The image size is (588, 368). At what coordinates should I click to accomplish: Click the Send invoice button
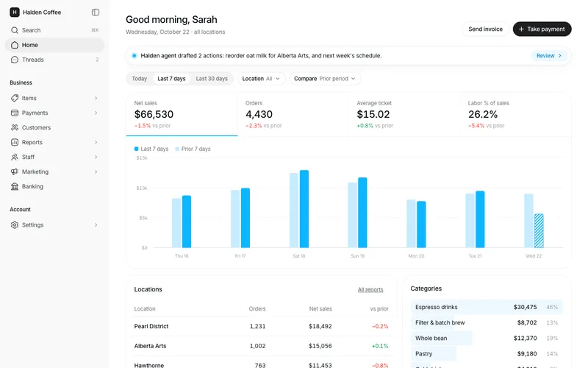point(485,29)
